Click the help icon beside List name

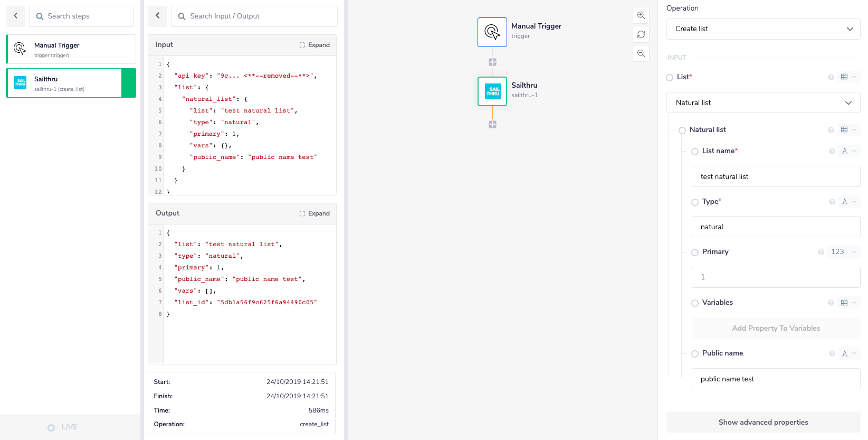click(832, 151)
